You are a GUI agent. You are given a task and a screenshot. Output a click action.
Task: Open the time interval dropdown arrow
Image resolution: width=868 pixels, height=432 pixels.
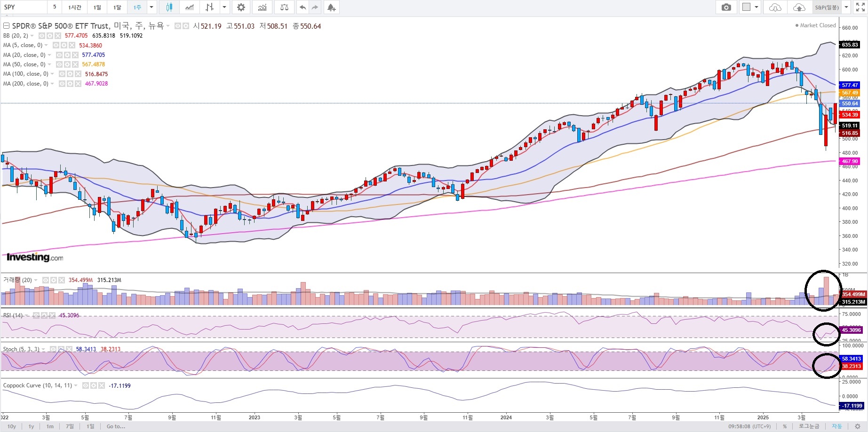pyautogui.click(x=151, y=7)
